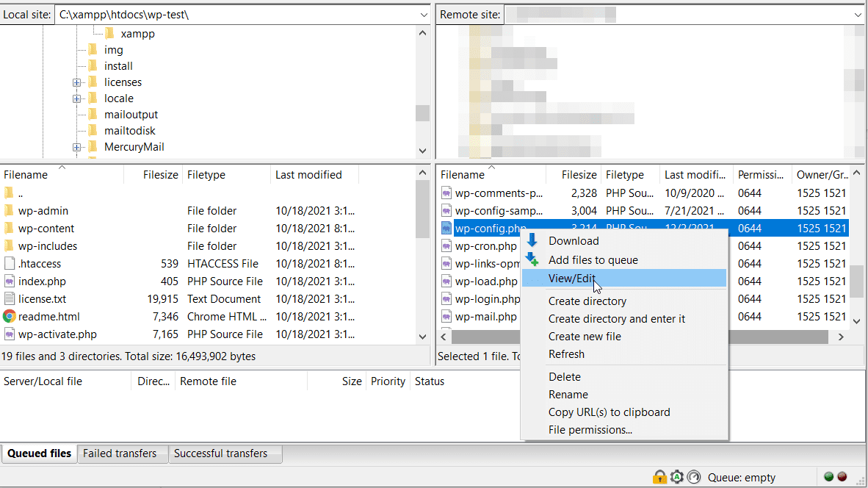The width and height of the screenshot is (868, 488).
Task: Sort remote list by Filetype header
Action: pyautogui.click(x=631, y=174)
